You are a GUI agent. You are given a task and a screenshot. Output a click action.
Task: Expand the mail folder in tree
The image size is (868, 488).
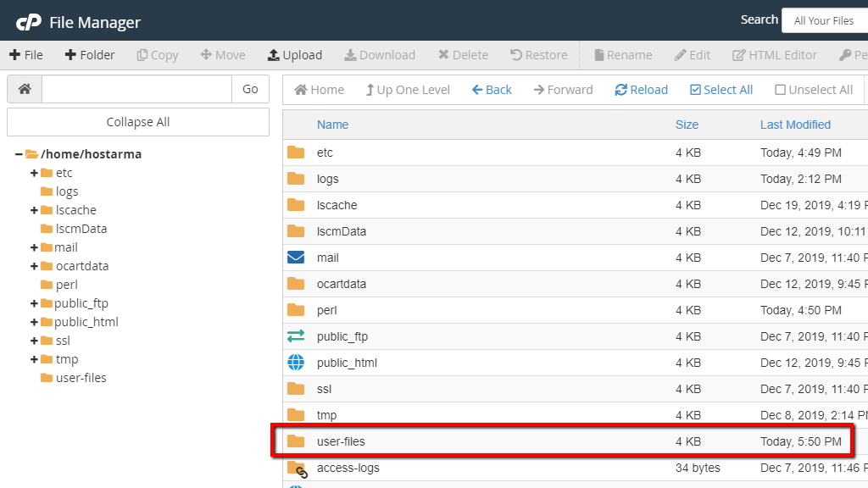click(34, 247)
